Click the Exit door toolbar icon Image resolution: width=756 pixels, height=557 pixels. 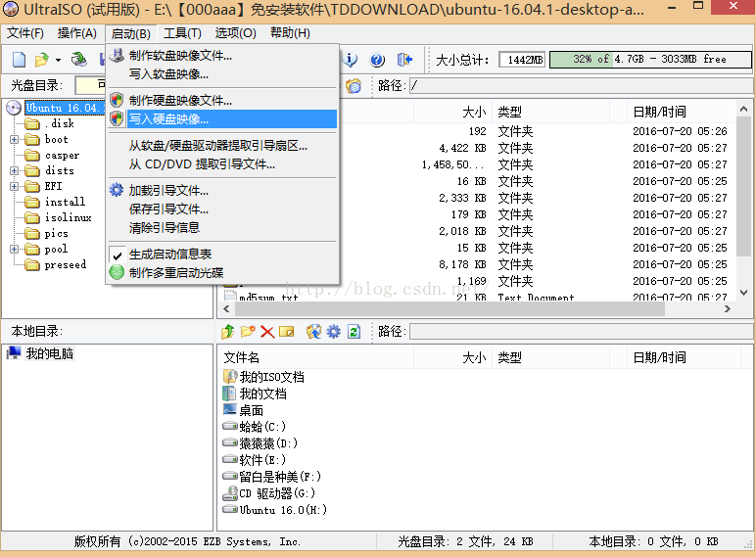click(404, 60)
